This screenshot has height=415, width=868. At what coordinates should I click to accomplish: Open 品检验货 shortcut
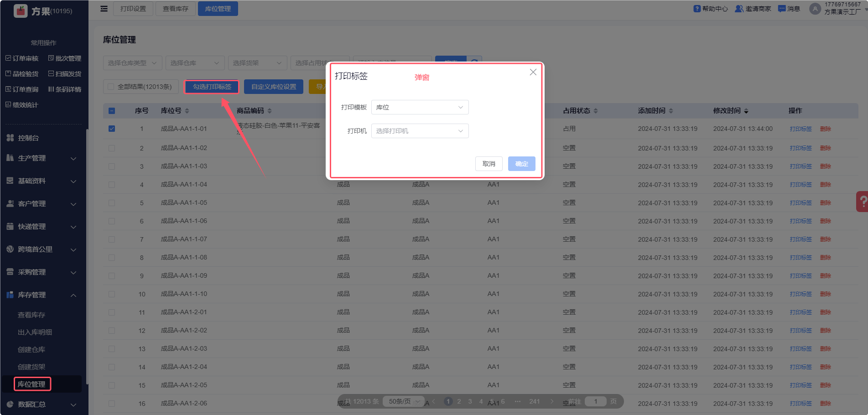[22, 74]
